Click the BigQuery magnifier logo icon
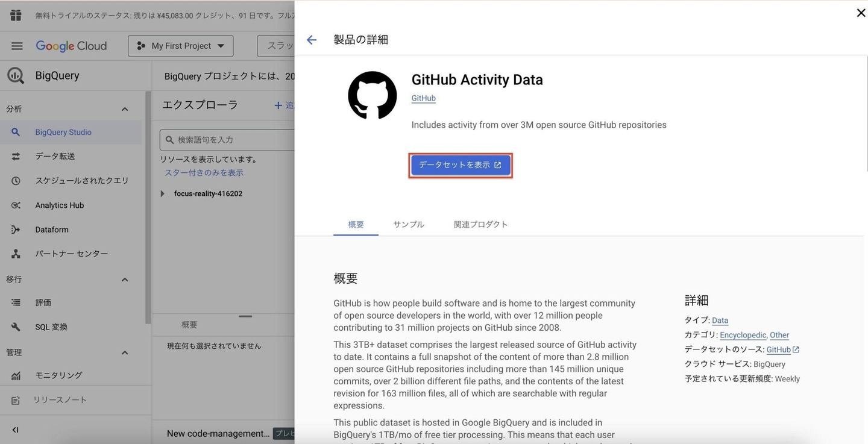 [x=16, y=75]
